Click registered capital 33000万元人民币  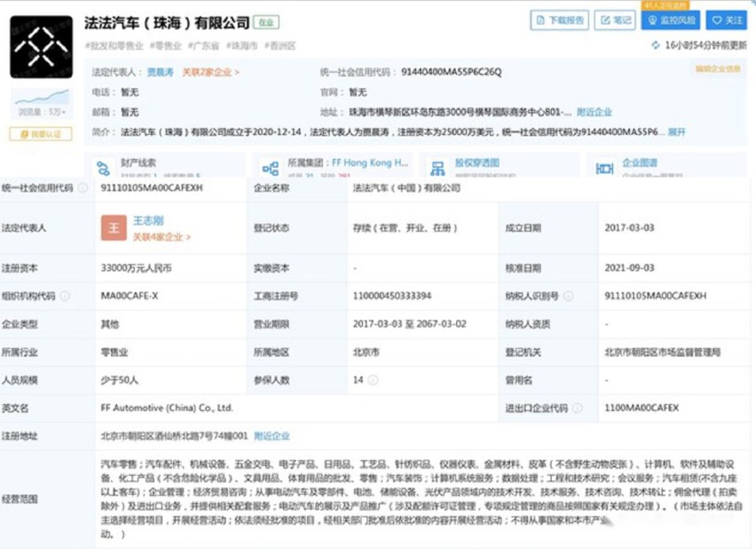click(137, 268)
